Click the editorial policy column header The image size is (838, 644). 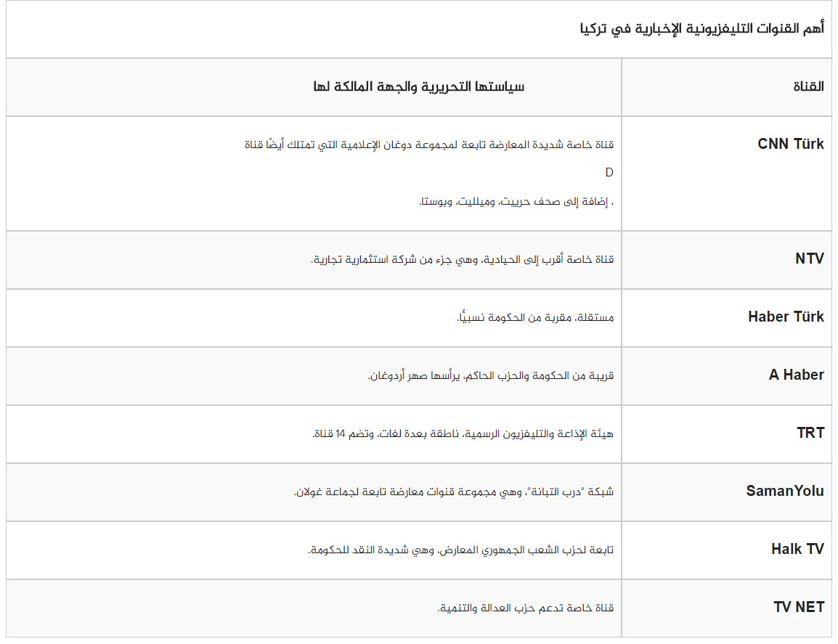point(418,86)
